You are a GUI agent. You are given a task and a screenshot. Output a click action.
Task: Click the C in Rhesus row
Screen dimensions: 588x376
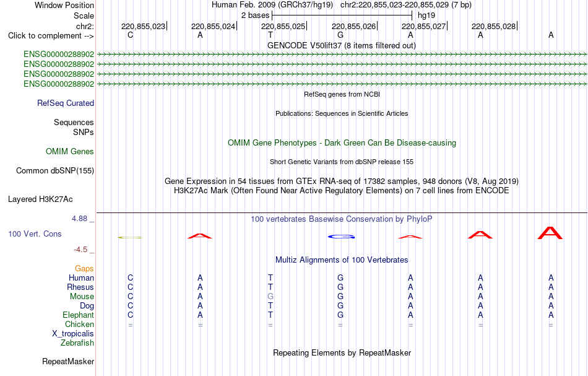coord(130,287)
